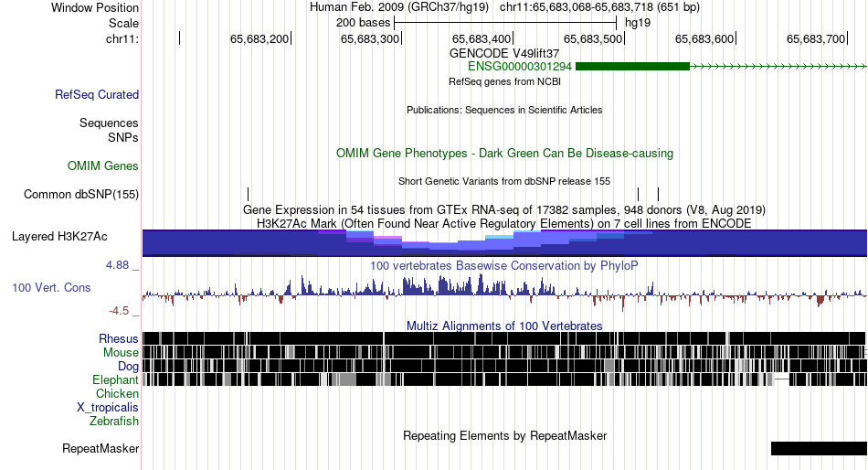Click the Sequences track label
This screenshot has width=868, height=470.
tap(109, 123)
